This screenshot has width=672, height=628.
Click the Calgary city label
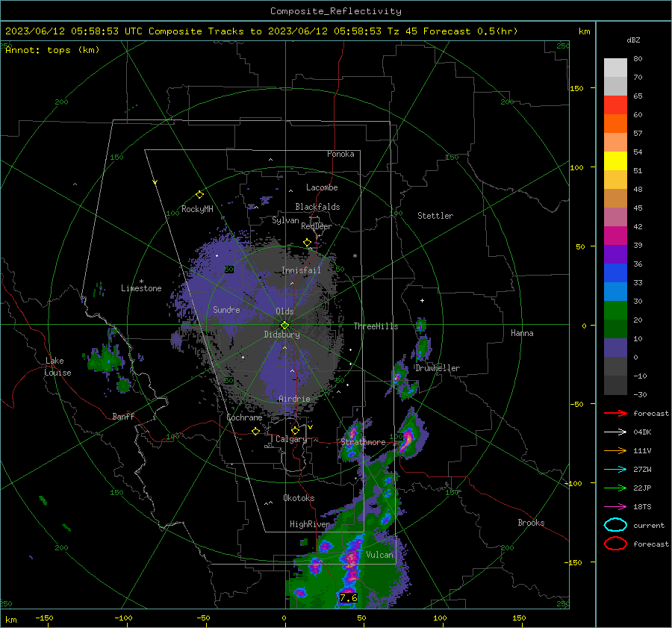[x=291, y=439]
